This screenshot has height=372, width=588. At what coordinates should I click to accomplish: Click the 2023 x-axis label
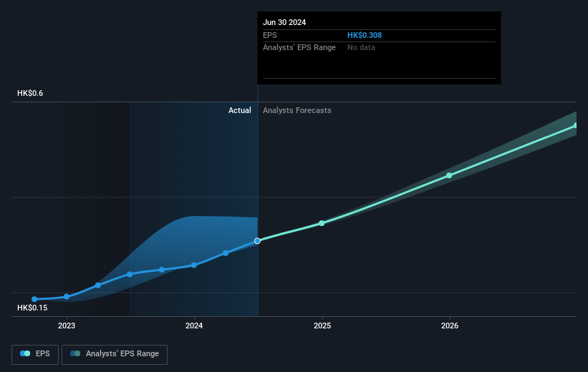click(67, 326)
